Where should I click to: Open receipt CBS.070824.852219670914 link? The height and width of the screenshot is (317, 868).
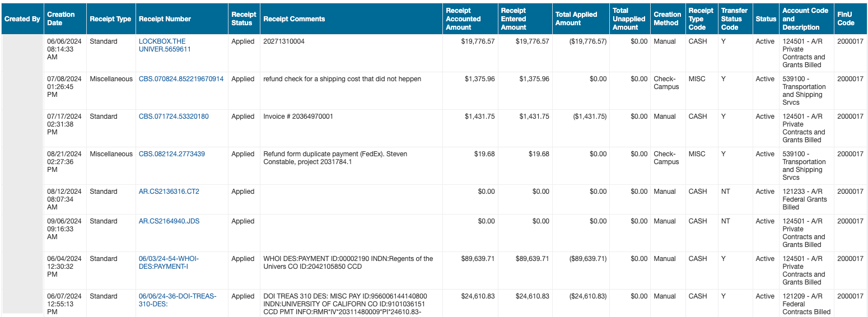[181, 79]
